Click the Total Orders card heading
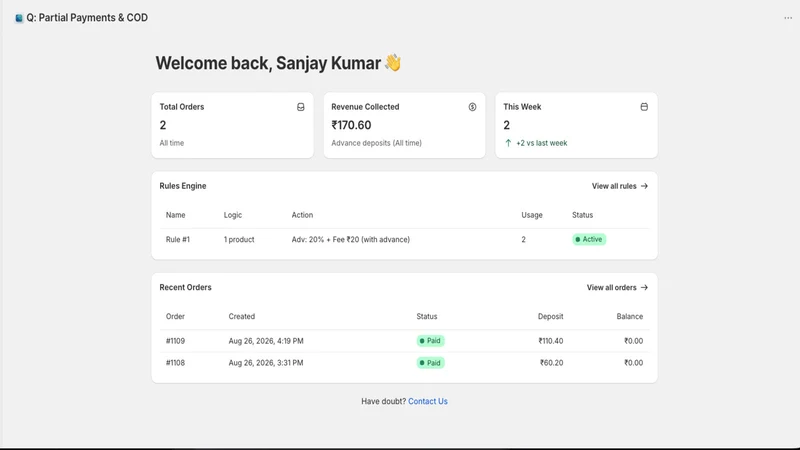This screenshot has width=800, height=450. 182,107
